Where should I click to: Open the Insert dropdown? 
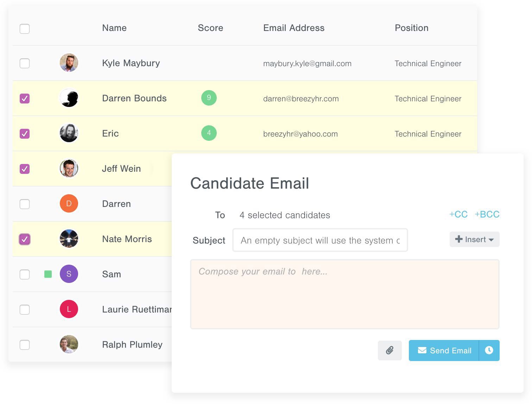[x=474, y=240]
